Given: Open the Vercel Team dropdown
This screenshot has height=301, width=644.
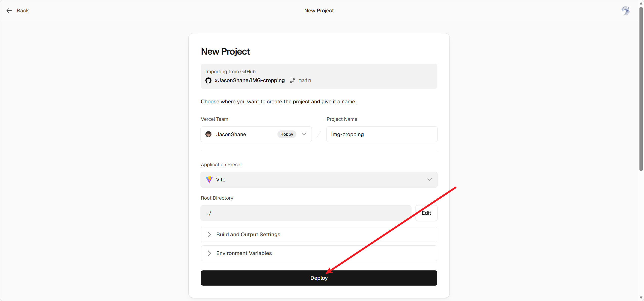Looking at the screenshot, I should (304, 134).
